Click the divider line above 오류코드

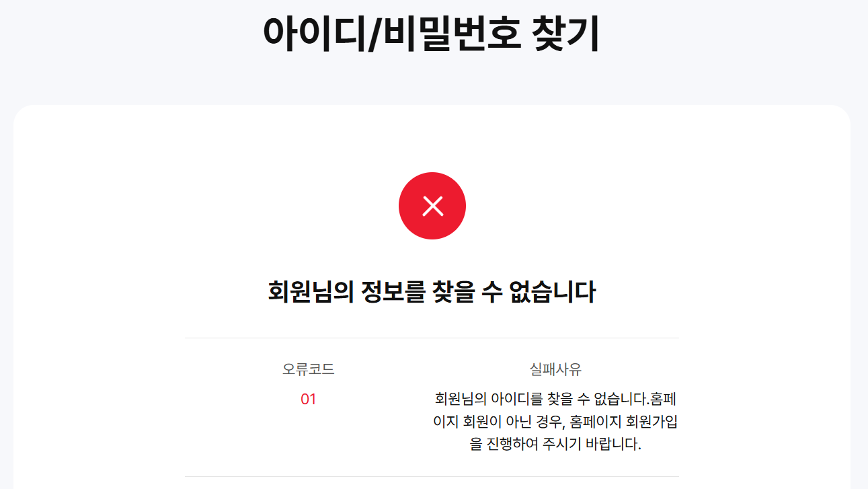tap(432, 338)
